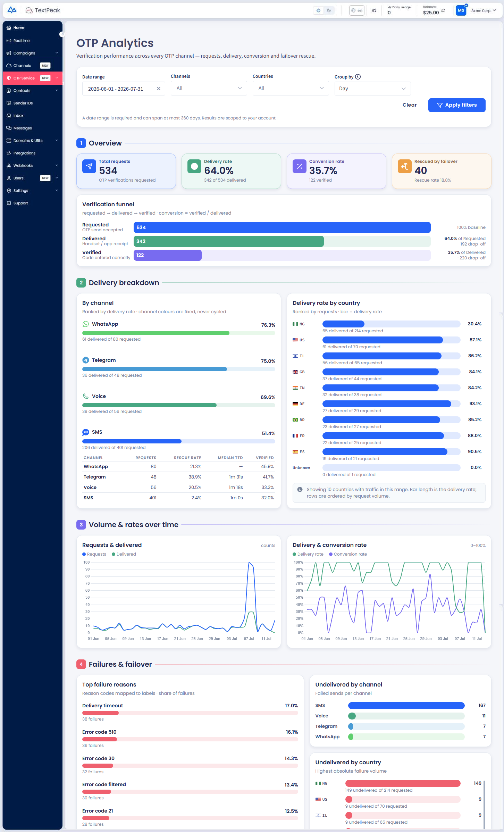Toggle the Conversion rate legend series
This screenshot has height=832, width=504.
click(348, 554)
